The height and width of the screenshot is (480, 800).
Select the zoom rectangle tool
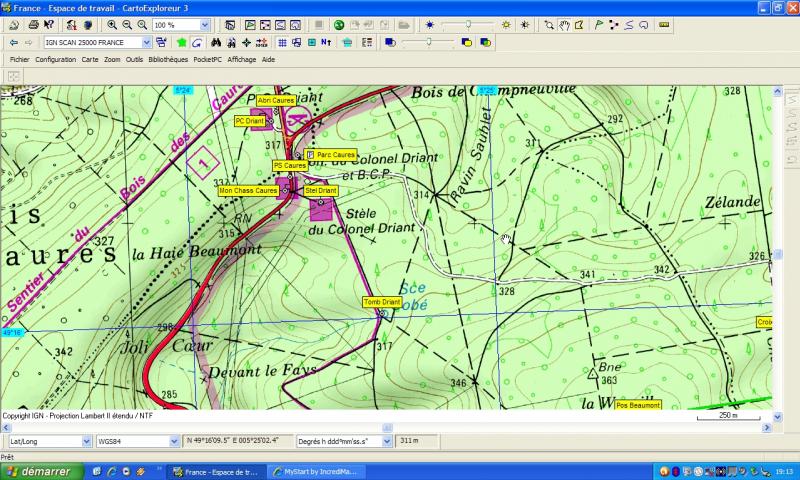(x=549, y=24)
